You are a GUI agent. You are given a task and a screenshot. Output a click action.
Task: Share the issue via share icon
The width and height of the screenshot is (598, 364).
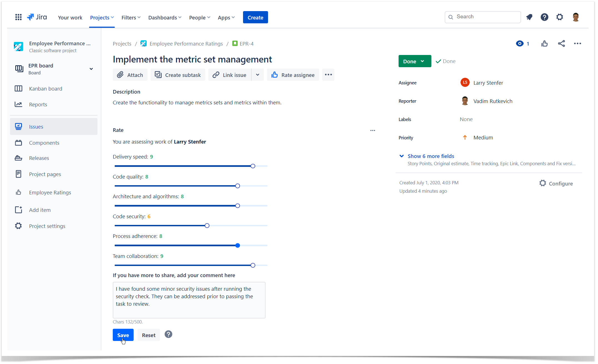pyautogui.click(x=561, y=44)
